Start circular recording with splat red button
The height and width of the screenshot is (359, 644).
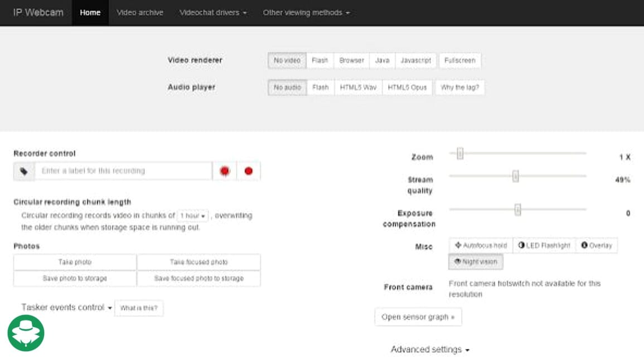click(x=225, y=171)
